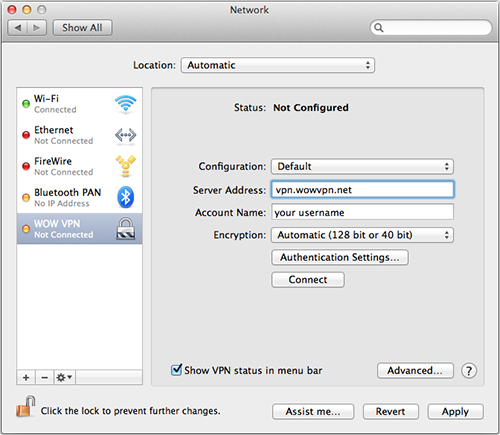Click the lock to prevent changes
Viewport: 500px width, 435px height.
point(25,406)
